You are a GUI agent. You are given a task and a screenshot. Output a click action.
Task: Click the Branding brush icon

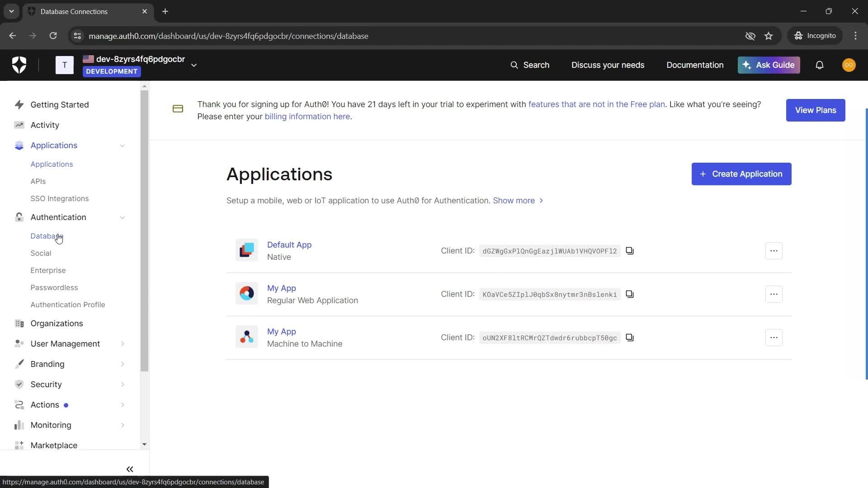(19, 364)
